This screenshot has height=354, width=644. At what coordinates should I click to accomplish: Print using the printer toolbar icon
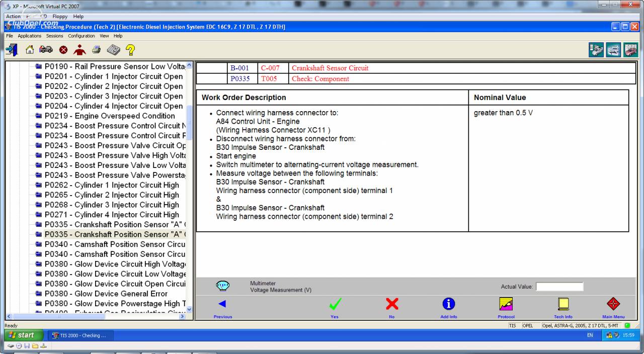(x=96, y=50)
